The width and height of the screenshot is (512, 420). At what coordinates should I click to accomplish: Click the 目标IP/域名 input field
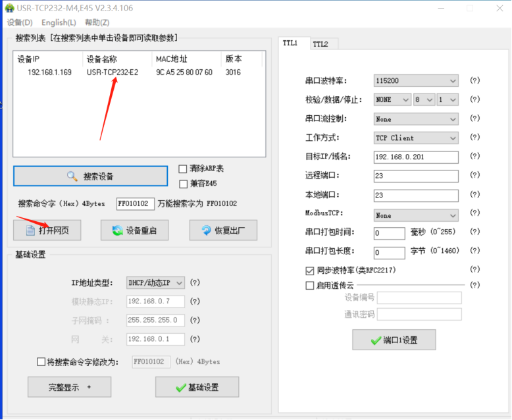pos(415,157)
